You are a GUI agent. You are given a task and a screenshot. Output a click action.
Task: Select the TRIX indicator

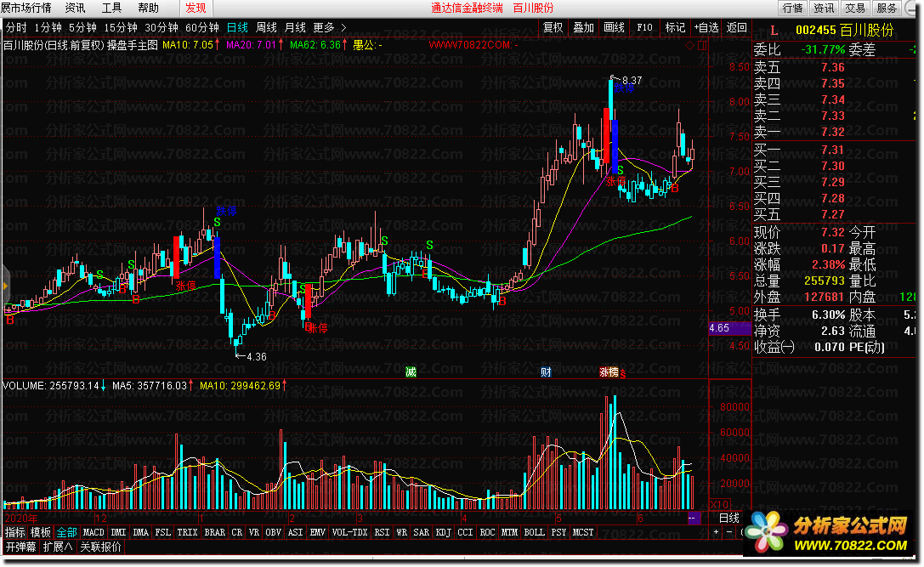pos(187,532)
